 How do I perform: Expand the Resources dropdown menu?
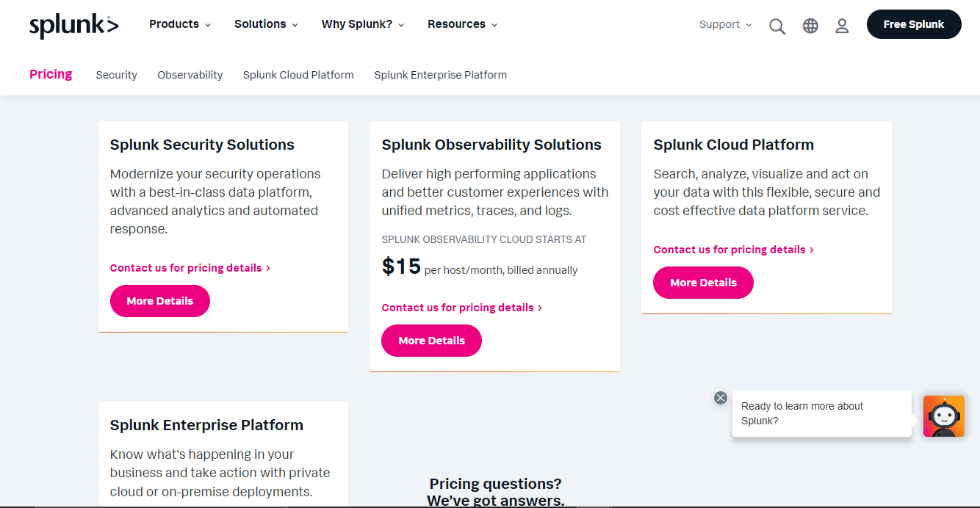[x=462, y=24]
